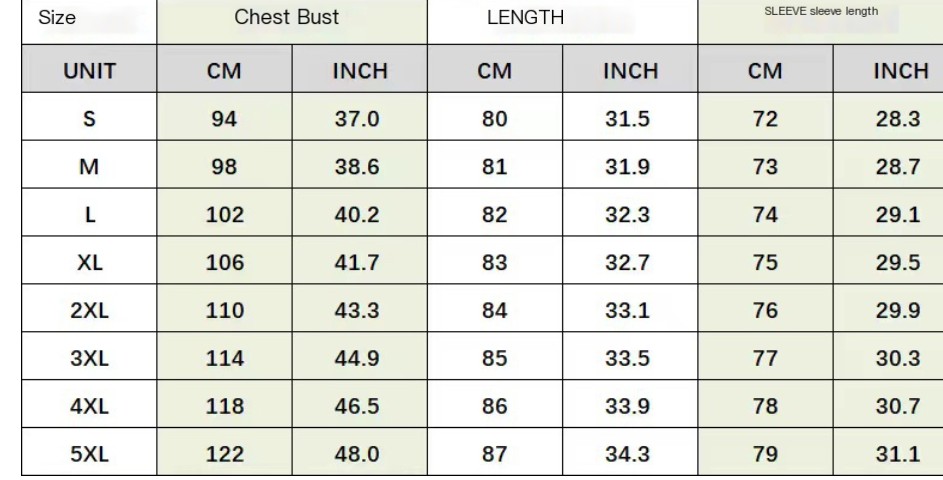The width and height of the screenshot is (943, 480).
Task: Select the S size row label
Action: point(89,117)
